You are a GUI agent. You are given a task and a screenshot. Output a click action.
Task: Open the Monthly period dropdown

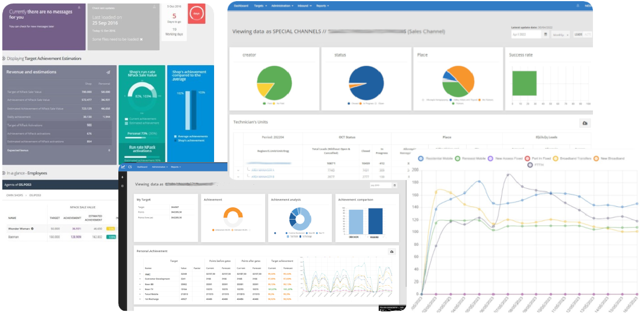(x=560, y=35)
